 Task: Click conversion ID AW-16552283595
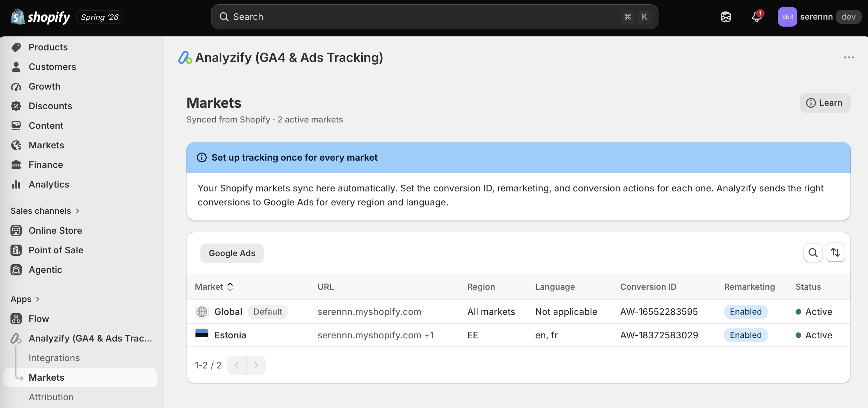(659, 312)
